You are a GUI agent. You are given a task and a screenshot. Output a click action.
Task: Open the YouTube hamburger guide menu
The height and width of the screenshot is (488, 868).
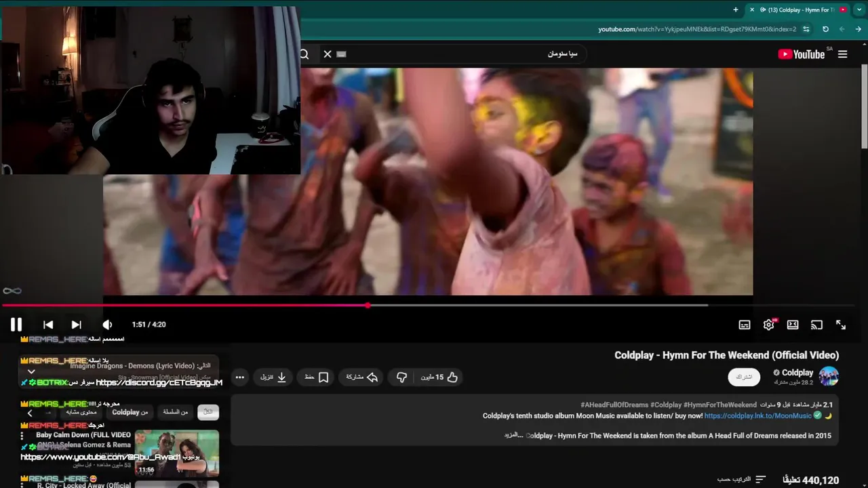point(842,54)
